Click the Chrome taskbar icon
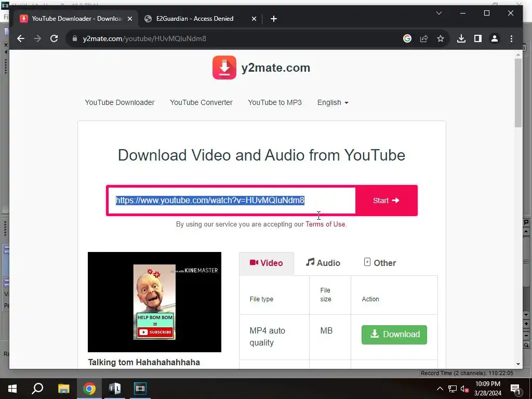The image size is (532, 399). pyautogui.click(x=89, y=389)
